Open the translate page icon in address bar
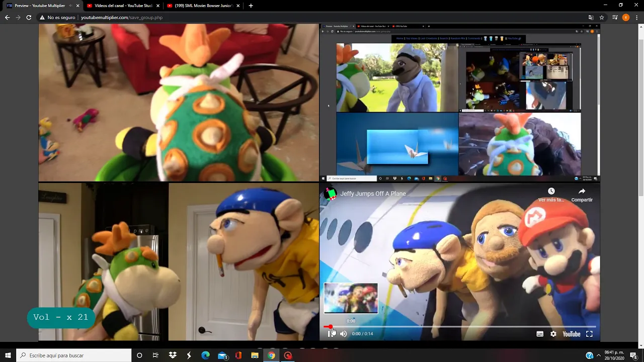 coord(591,17)
